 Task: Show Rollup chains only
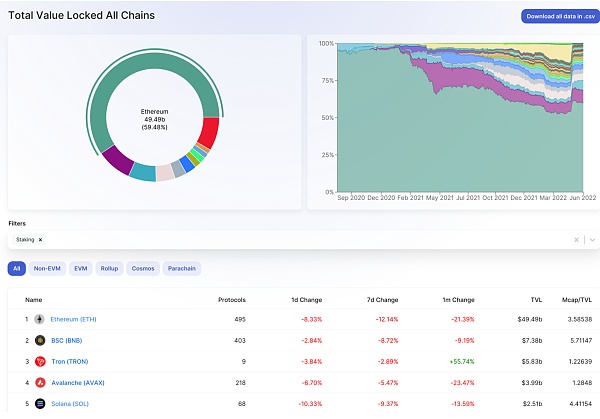coord(109,268)
